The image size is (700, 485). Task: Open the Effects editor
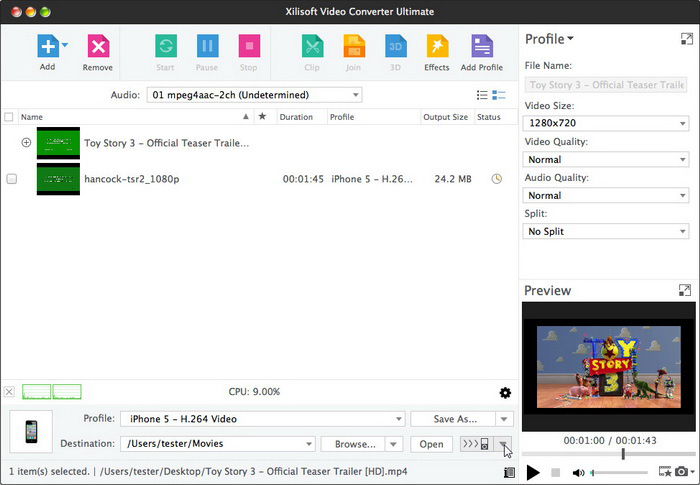point(437,47)
